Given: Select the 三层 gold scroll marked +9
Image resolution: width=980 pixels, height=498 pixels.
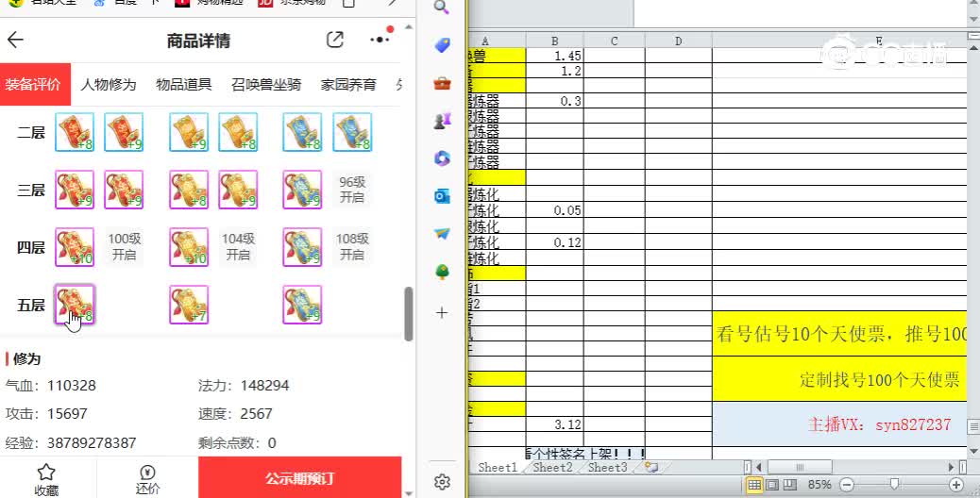Looking at the screenshot, I should [238, 189].
